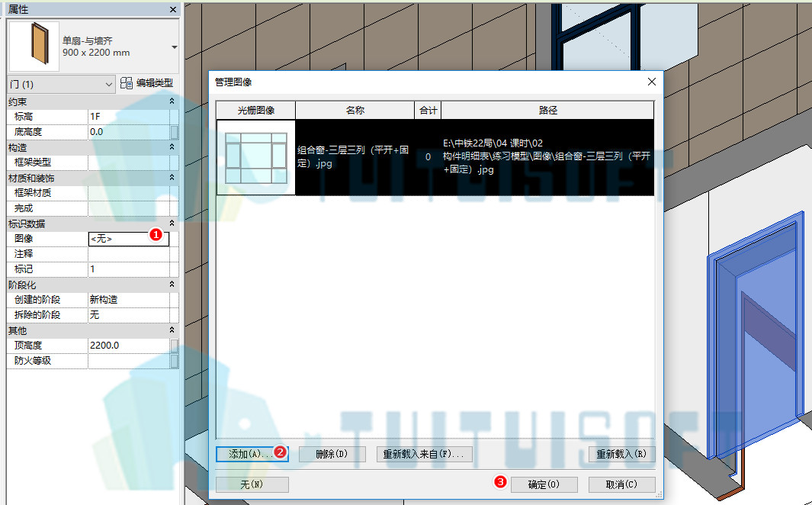Select the 标高 value field showing 1F
The width and height of the screenshot is (812, 505).
click(129, 117)
